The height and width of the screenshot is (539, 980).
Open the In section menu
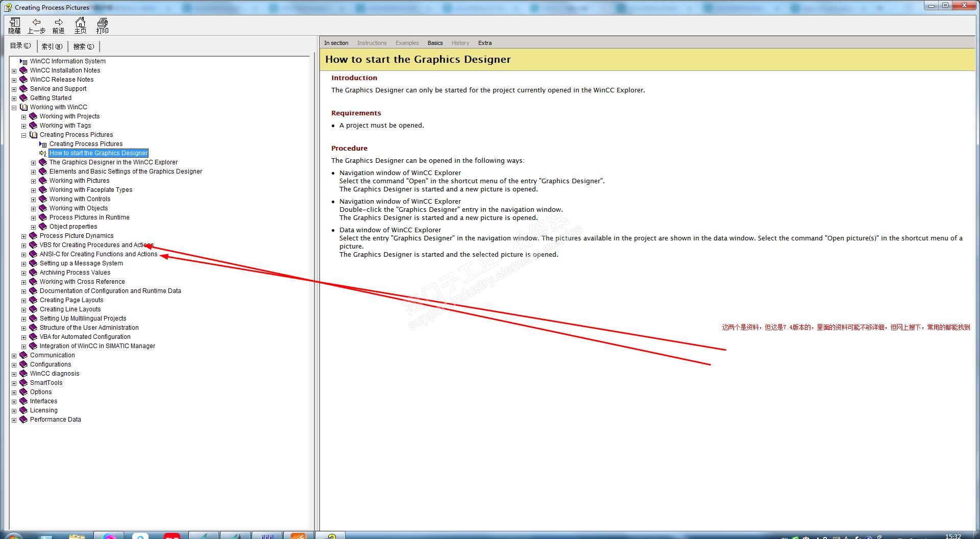[x=336, y=43]
